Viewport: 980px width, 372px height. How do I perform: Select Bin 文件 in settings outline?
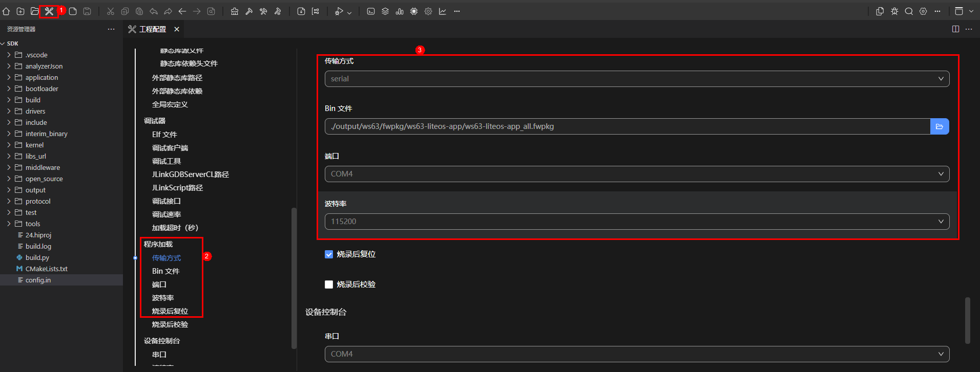(x=165, y=271)
